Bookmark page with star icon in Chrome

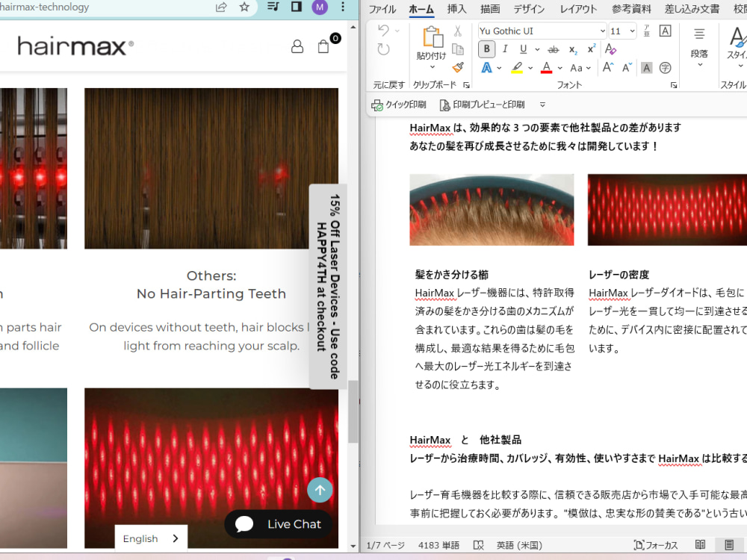click(x=244, y=7)
